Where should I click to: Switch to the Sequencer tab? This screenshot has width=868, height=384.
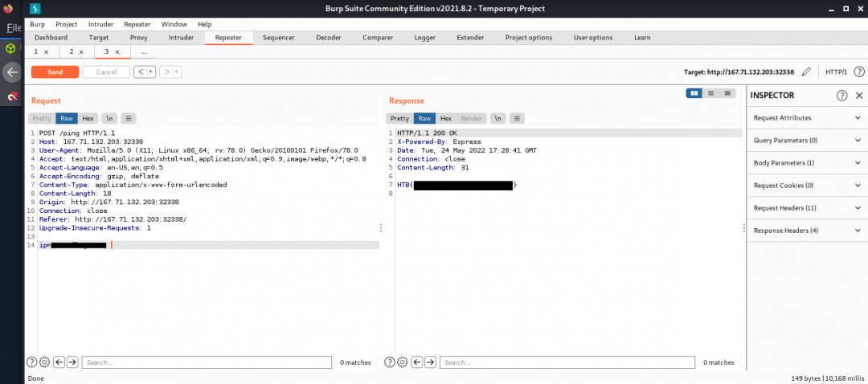(x=278, y=38)
